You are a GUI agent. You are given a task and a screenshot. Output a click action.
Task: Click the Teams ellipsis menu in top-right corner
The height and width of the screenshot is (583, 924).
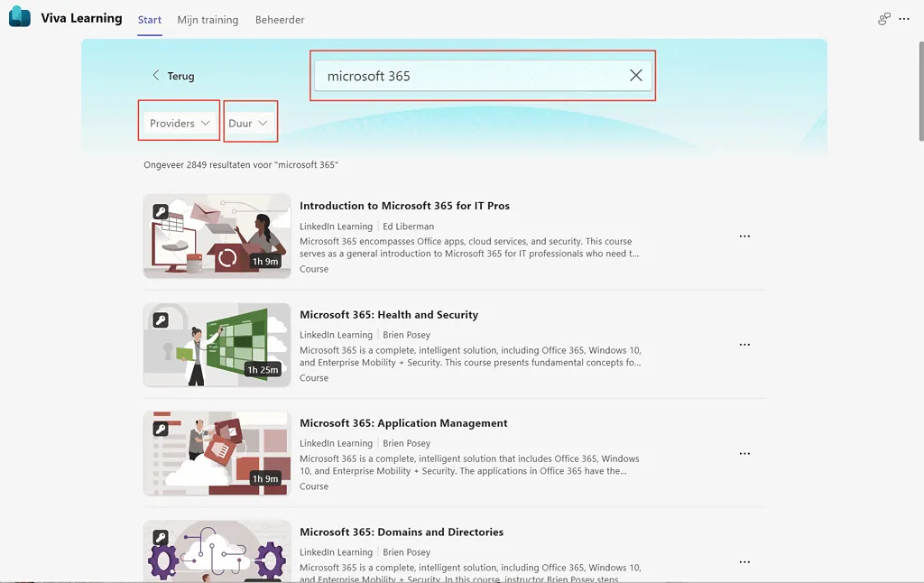(x=904, y=19)
